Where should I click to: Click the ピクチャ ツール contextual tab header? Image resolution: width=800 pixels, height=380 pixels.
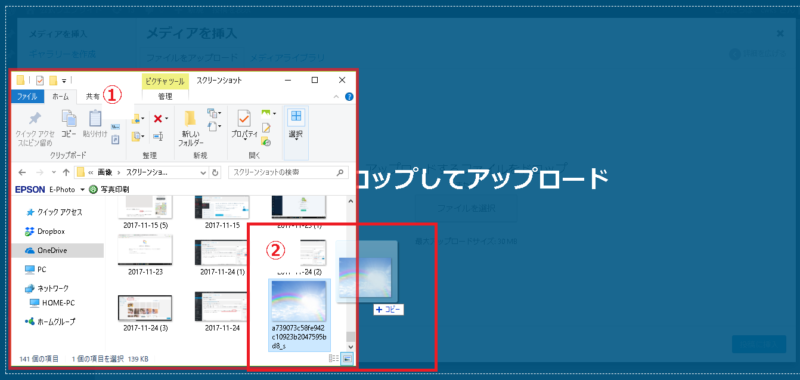click(165, 81)
